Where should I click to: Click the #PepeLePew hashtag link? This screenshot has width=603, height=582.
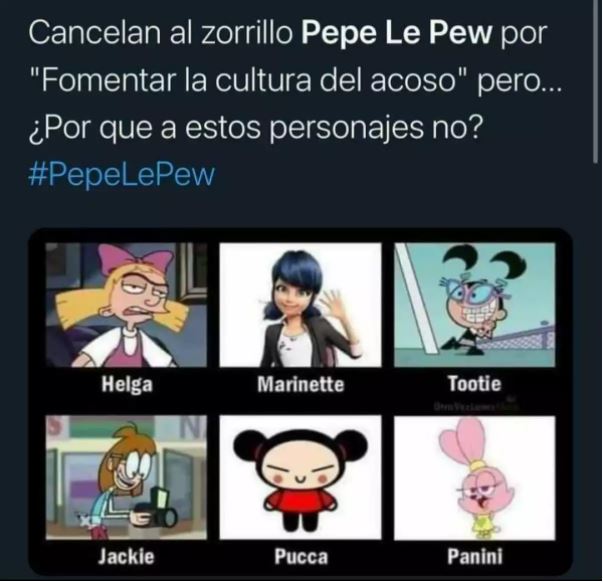tap(122, 175)
